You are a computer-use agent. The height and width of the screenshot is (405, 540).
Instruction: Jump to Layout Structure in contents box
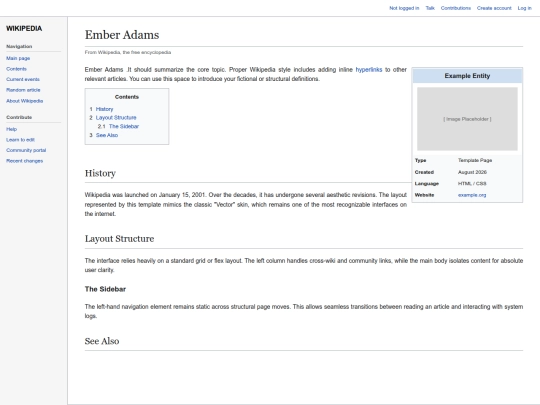click(x=116, y=117)
